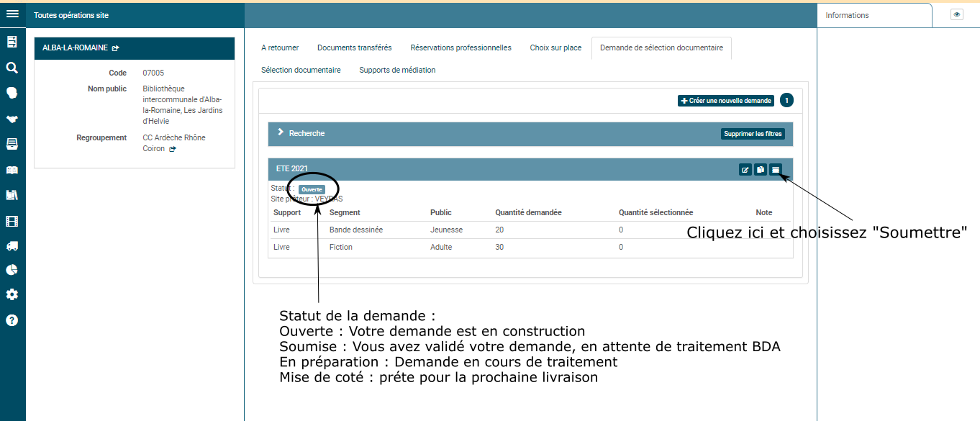Screen dimensions: 980x421
Task: Switch to the A retourner tab
Action: (280, 47)
